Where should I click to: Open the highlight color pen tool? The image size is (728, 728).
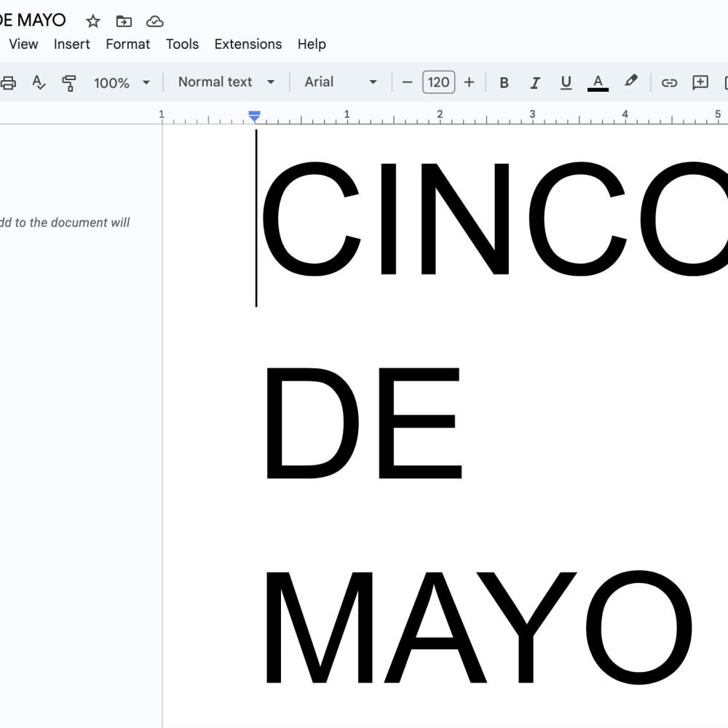630,82
